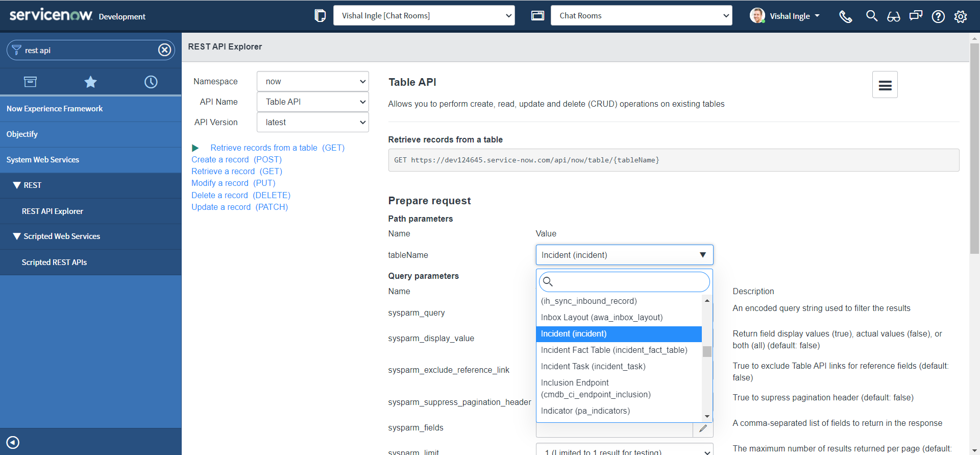This screenshot has height=455, width=980.
Task: Click the ServiceNow logo
Action: pyautogui.click(x=51, y=15)
